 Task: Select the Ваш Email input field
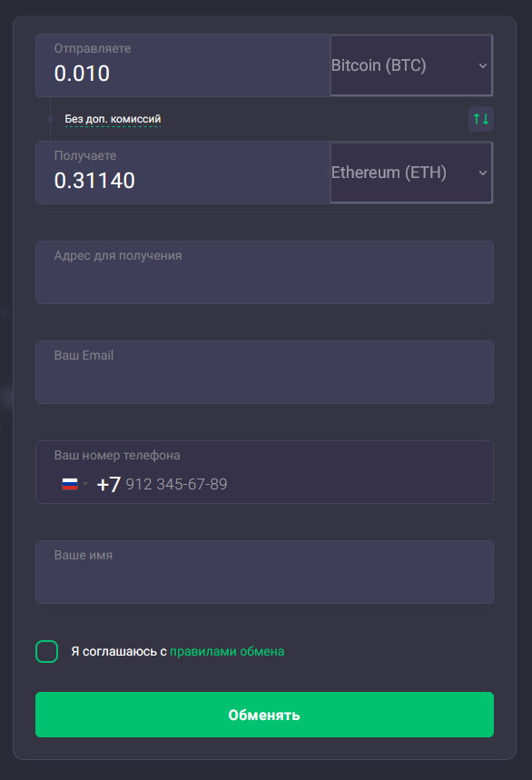[264, 372]
